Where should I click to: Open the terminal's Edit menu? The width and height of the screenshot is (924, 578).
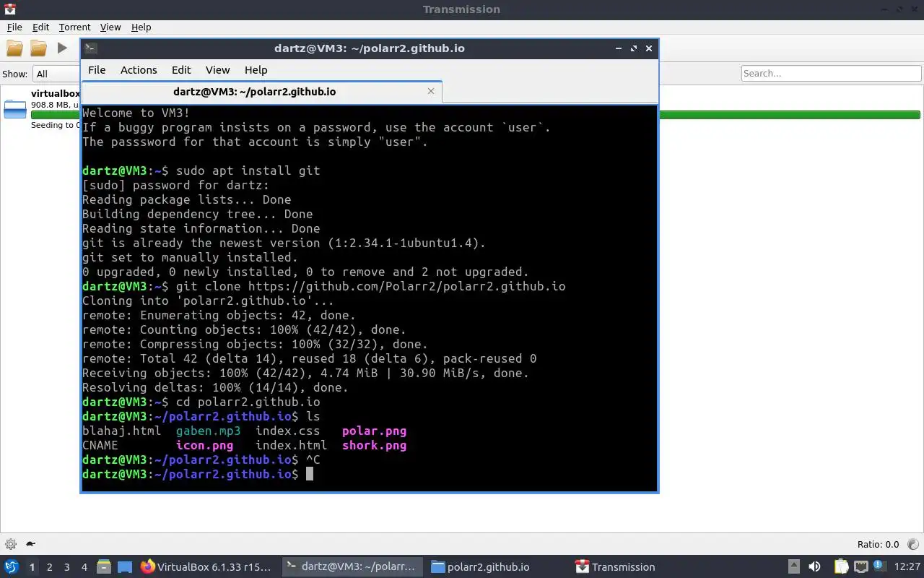click(x=181, y=70)
